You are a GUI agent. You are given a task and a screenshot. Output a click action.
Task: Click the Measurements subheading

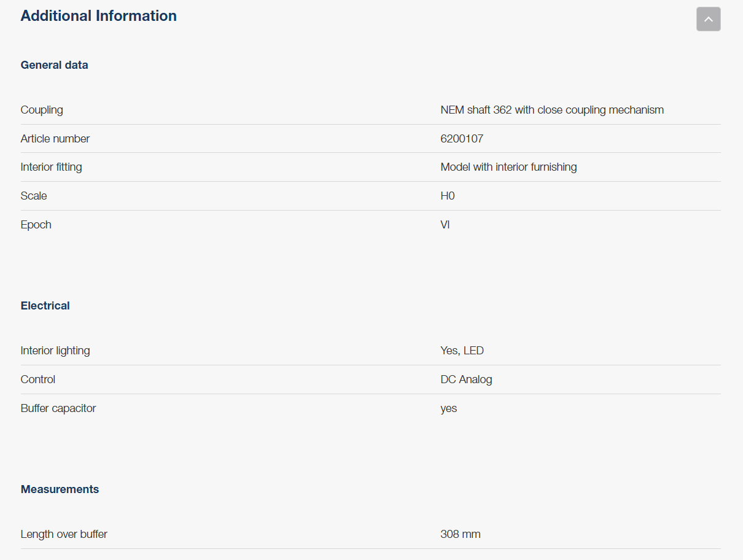(60, 489)
